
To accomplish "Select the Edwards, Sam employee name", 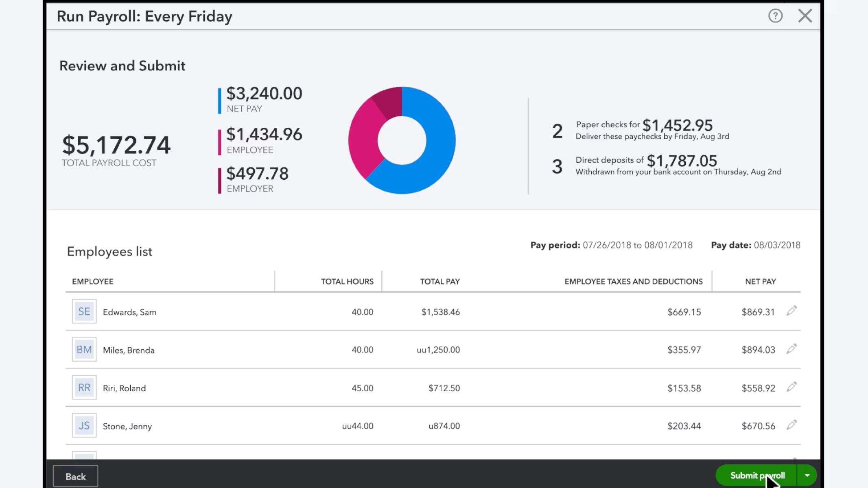I will tap(129, 312).
